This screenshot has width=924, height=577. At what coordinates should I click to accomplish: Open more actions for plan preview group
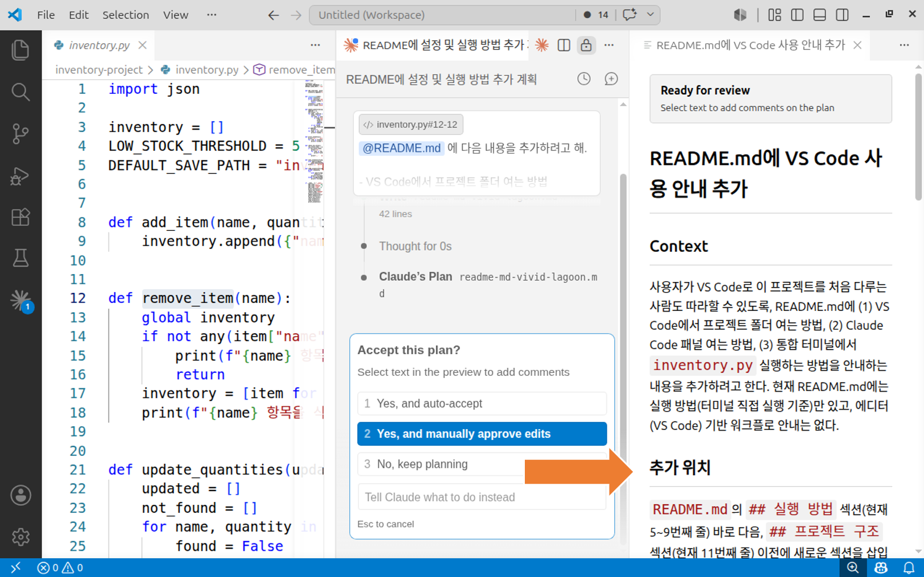click(904, 45)
